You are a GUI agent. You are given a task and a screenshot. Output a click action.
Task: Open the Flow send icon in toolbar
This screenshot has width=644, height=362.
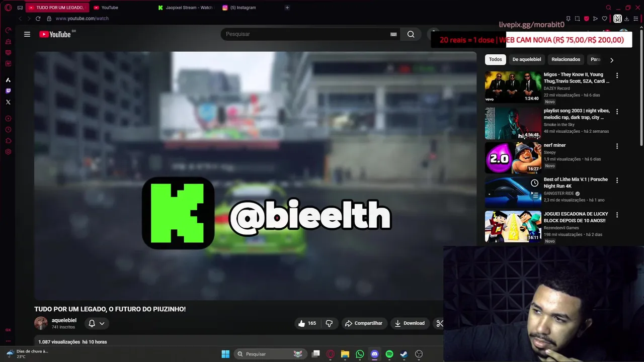click(595, 19)
